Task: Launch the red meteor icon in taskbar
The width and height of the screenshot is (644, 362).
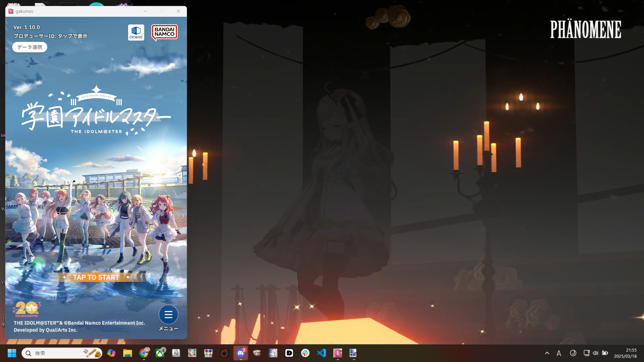Action: (x=224, y=353)
